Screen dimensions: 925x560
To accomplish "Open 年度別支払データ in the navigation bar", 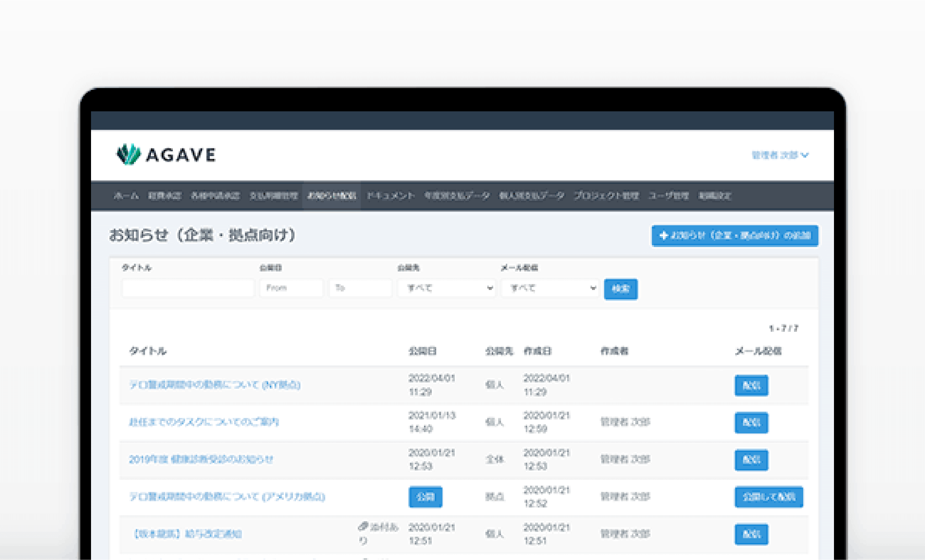I will [457, 196].
